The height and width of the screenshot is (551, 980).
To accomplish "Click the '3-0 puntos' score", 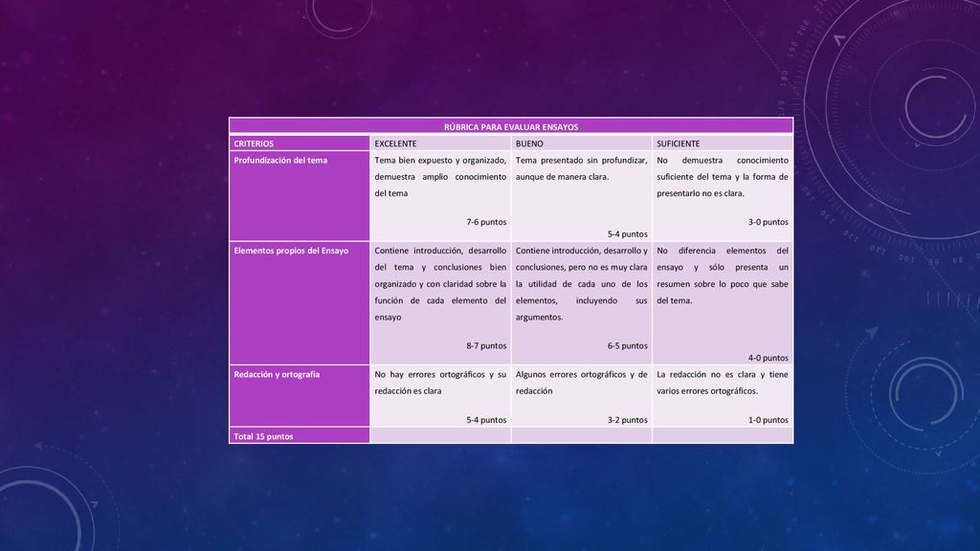I will point(768,222).
